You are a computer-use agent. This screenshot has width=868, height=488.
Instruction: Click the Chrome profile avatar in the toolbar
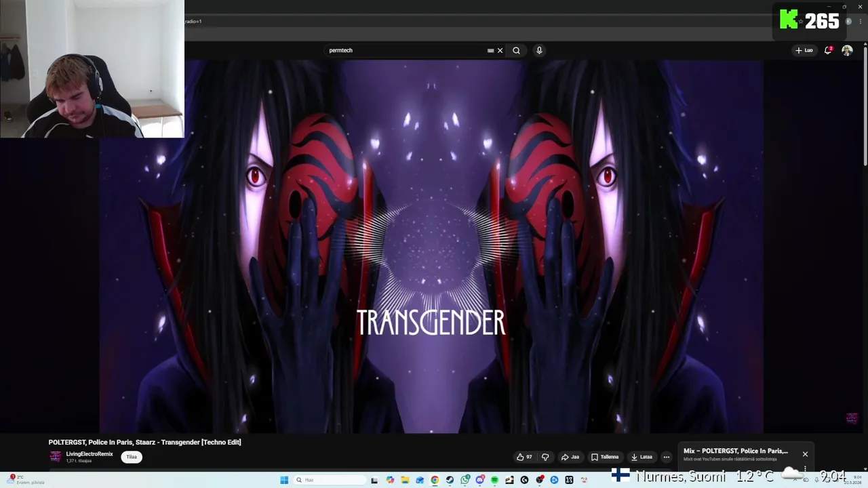point(849,21)
